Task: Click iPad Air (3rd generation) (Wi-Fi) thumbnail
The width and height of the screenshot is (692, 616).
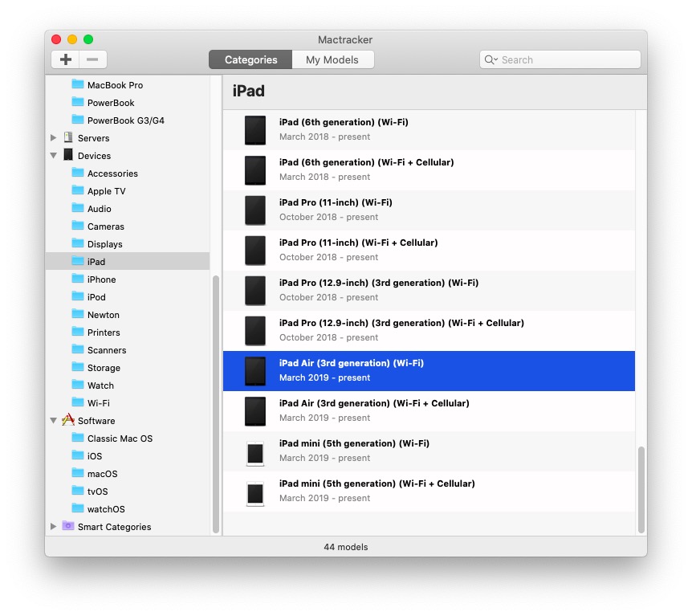Action: [255, 371]
